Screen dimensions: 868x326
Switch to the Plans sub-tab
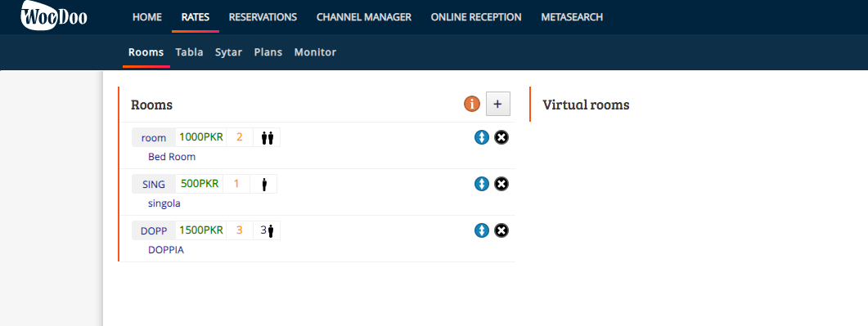coord(268,52)
